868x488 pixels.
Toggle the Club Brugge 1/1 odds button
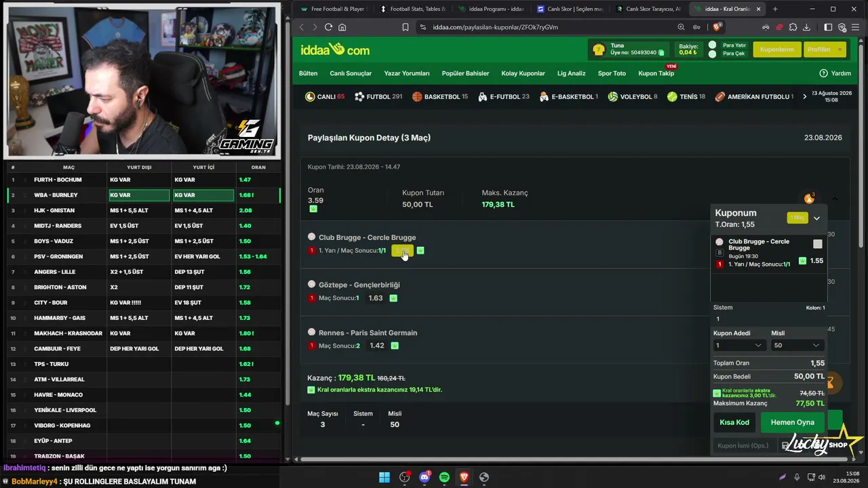402,251
